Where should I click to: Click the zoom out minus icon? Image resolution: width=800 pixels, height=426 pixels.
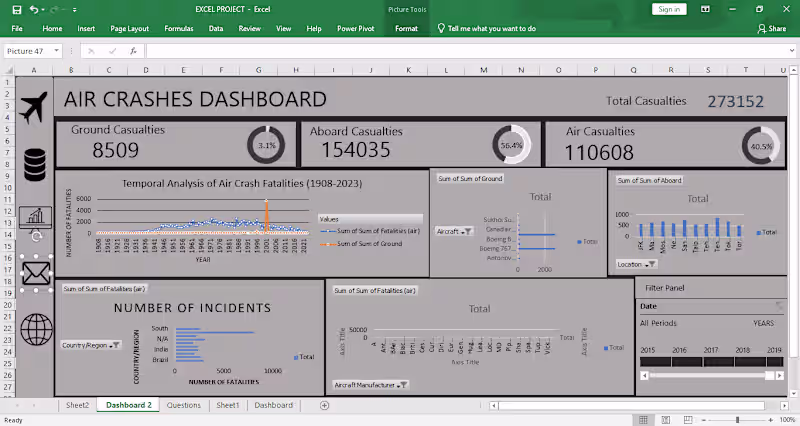point(705,420)
